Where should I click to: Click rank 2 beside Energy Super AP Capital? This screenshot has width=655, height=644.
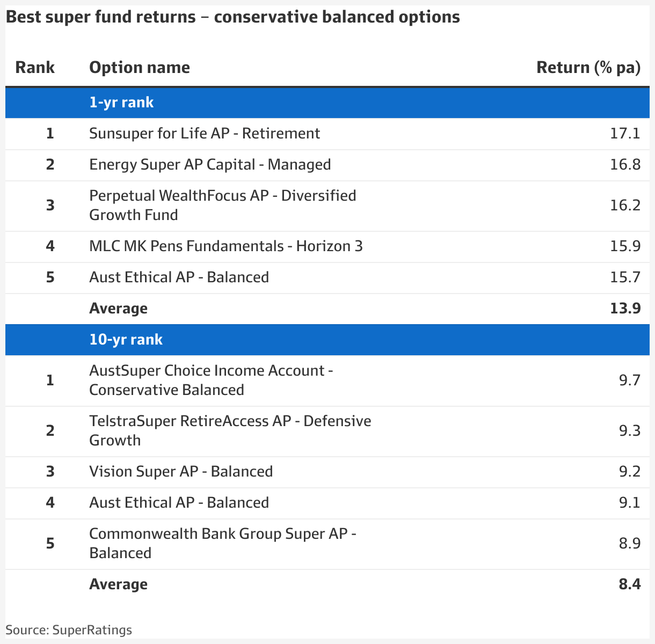point(50,165)
